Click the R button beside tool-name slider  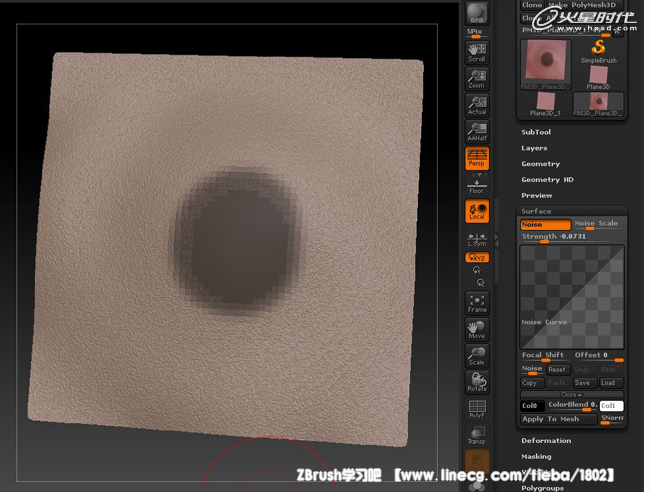pos(618,32)
